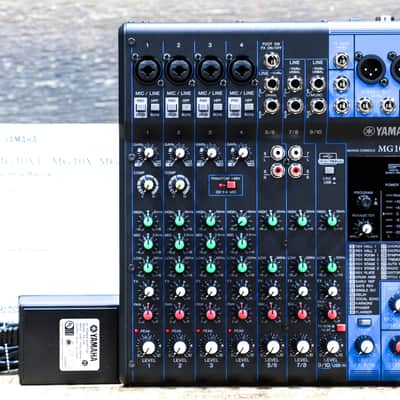This screenshot has width=400, height=400.
Task: Click the channel 4 white FX send knob
Action: pos(243,291)
